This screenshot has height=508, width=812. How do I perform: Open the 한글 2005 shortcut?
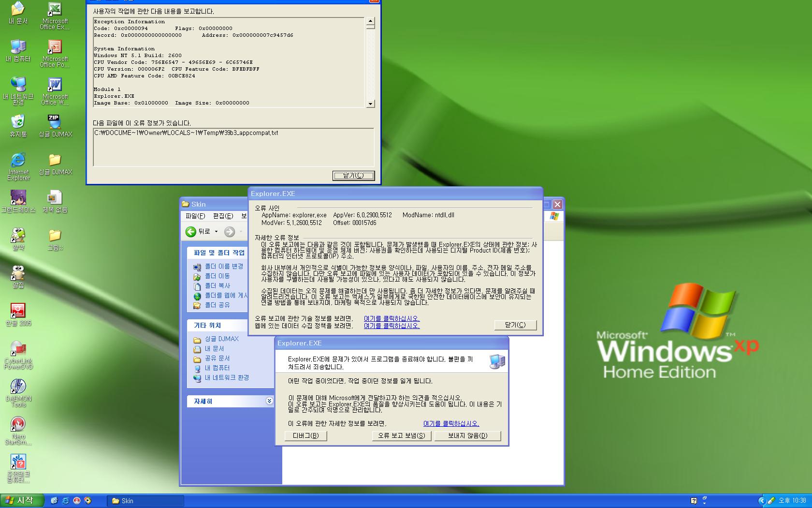[18, 315]
